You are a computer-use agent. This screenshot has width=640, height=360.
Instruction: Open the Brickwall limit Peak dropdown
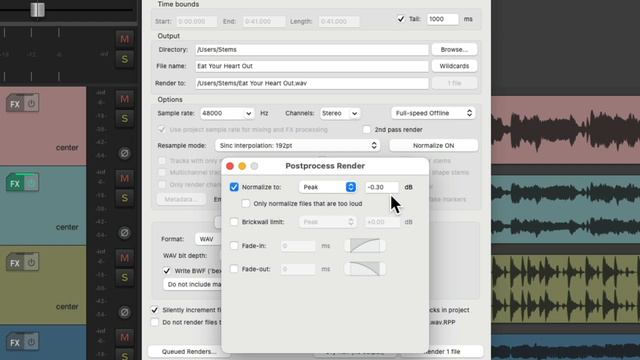click(328, 222)
